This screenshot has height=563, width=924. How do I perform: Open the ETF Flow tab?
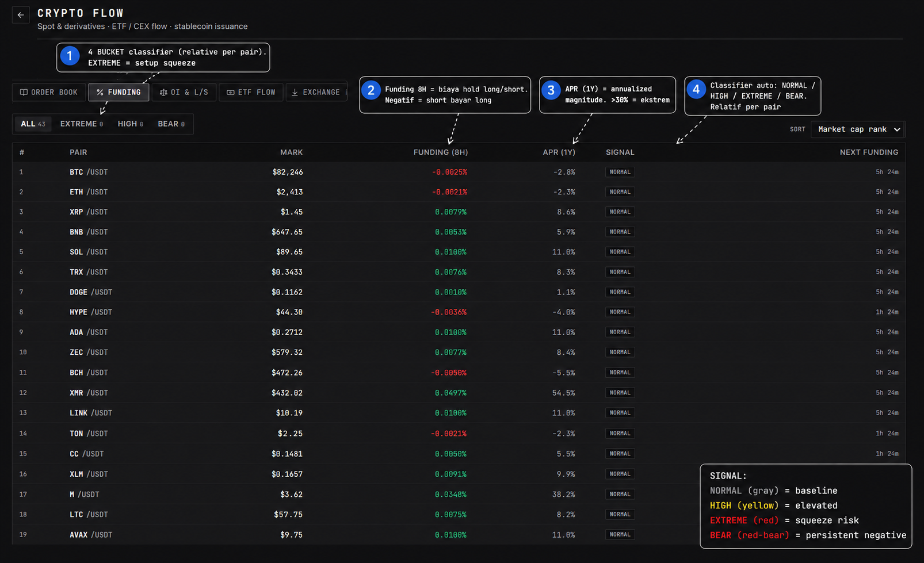pos(251,92)
